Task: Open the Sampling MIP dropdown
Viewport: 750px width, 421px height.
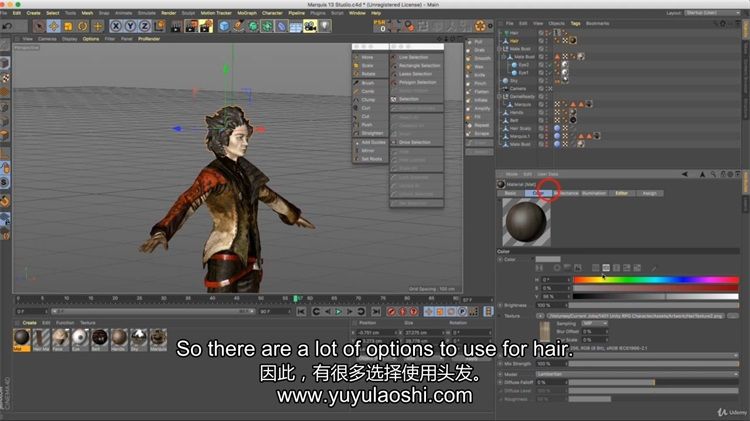Action: click(x=595, y=323)
